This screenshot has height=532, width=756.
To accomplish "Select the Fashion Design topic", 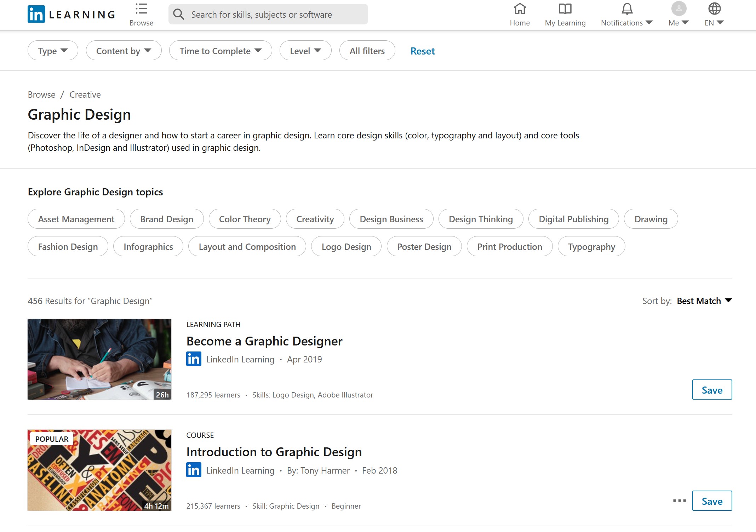I will coord(68,247).
